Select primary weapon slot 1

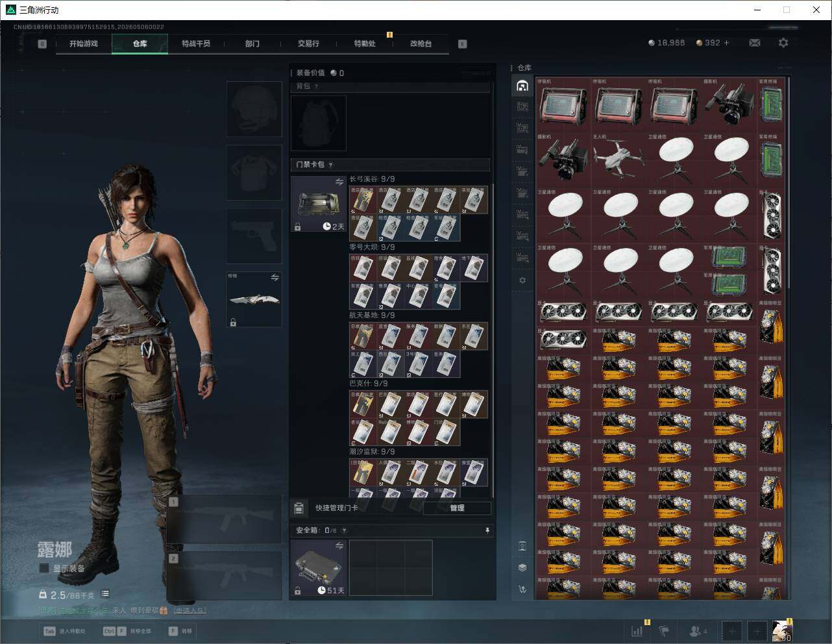(225, 519)
